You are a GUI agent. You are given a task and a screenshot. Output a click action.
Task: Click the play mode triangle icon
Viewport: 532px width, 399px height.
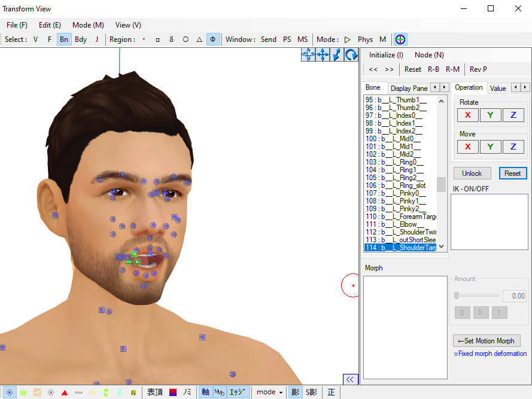(x=347, y=39)
